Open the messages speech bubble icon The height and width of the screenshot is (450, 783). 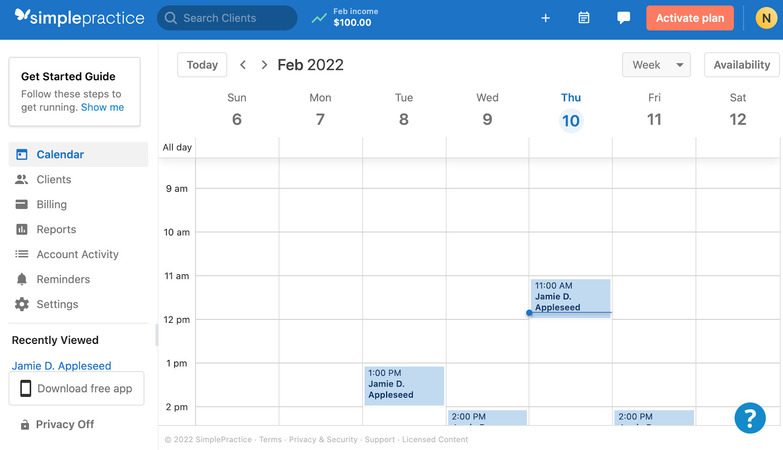(x=623, y=18)
